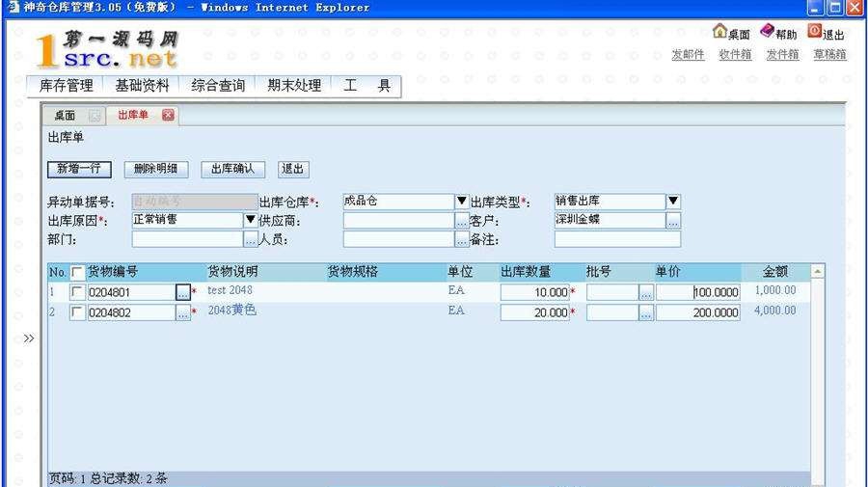Open goods lookup for item 0204801

[182, 292]
